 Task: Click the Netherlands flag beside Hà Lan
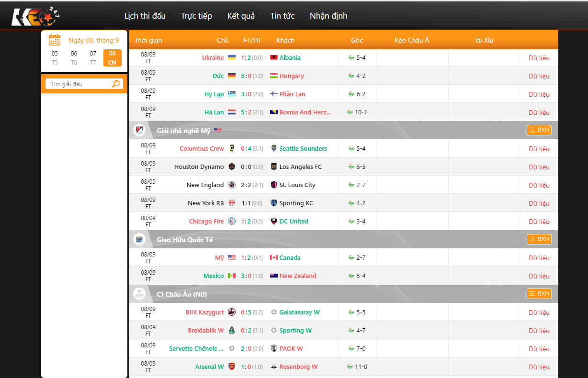[232, 112]
